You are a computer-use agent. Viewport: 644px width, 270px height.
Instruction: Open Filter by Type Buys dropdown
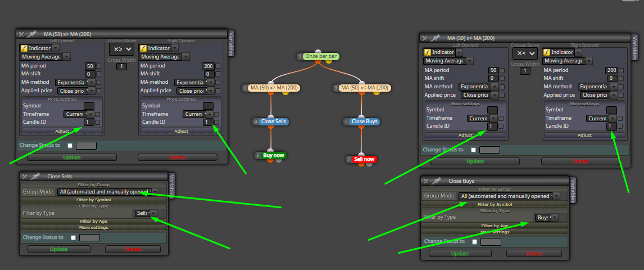point(546,217)
